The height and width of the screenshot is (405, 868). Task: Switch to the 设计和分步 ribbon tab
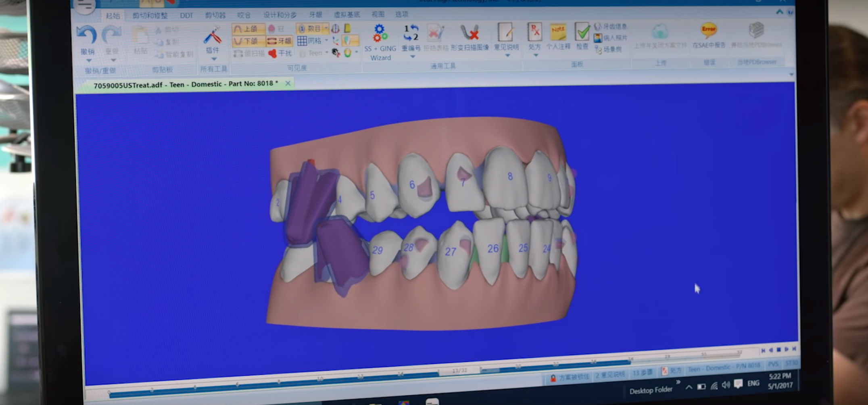(x=280, y=15)
